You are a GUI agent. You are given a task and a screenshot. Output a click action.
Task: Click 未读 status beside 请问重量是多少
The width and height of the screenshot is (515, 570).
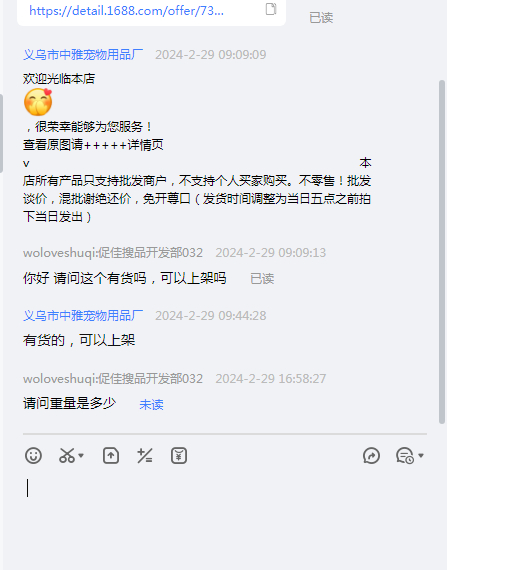pyautogui.click(x=151, y=405)
